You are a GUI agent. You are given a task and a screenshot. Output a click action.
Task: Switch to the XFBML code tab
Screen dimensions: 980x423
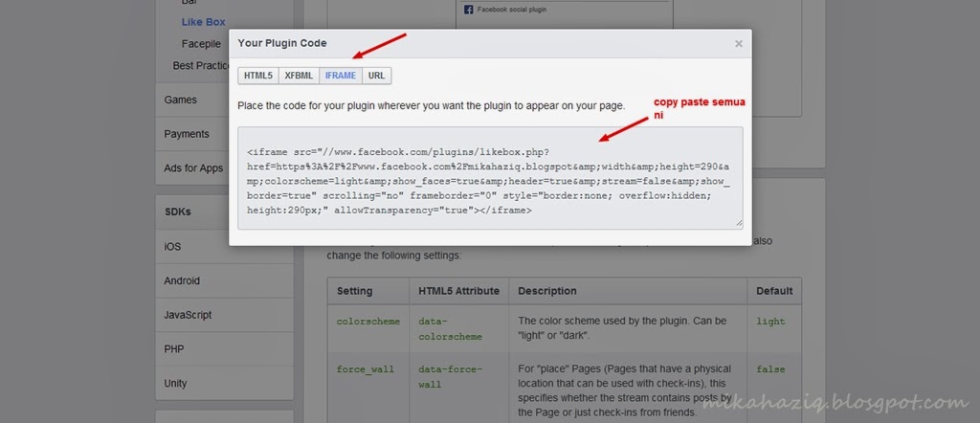(x=299, y=76)
